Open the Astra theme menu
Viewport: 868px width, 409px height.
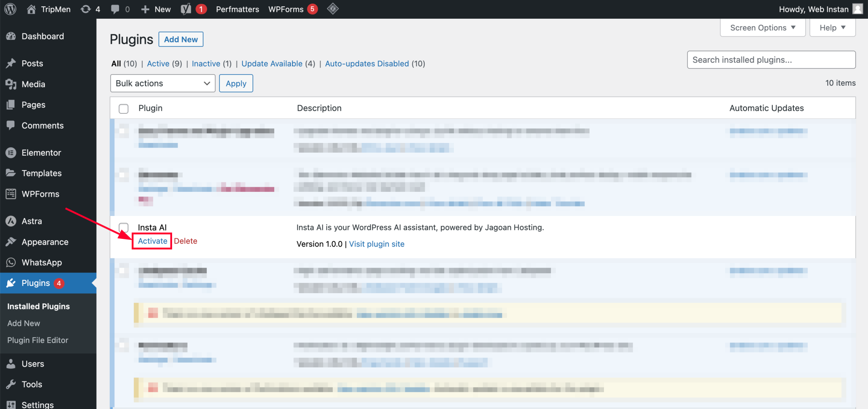click(x=32, y=221)
